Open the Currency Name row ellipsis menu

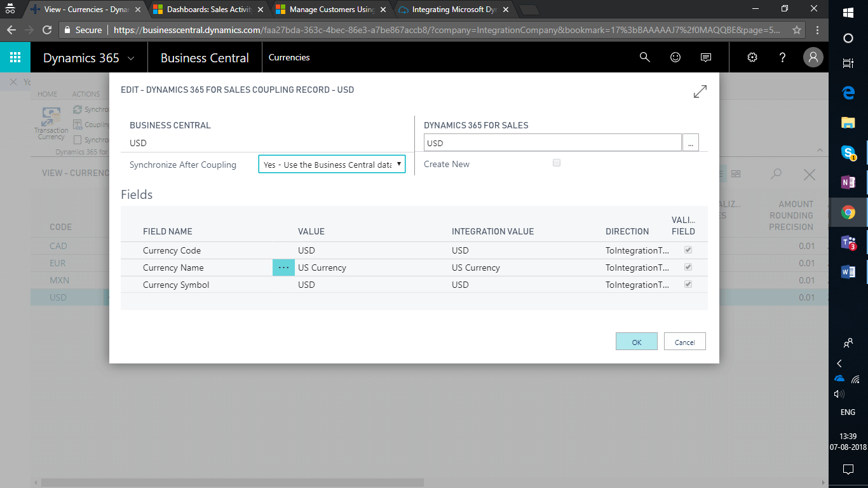point(283,268)
